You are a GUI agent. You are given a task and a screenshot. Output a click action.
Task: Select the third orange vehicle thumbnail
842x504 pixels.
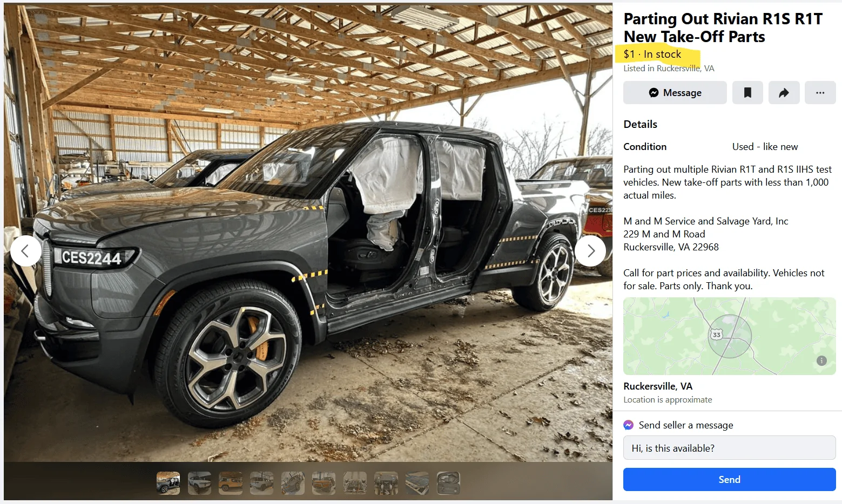(x=231, y=483)
